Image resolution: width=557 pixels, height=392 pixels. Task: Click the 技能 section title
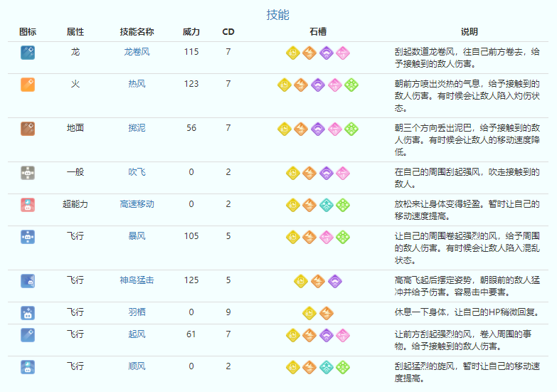tap(278, 14)
